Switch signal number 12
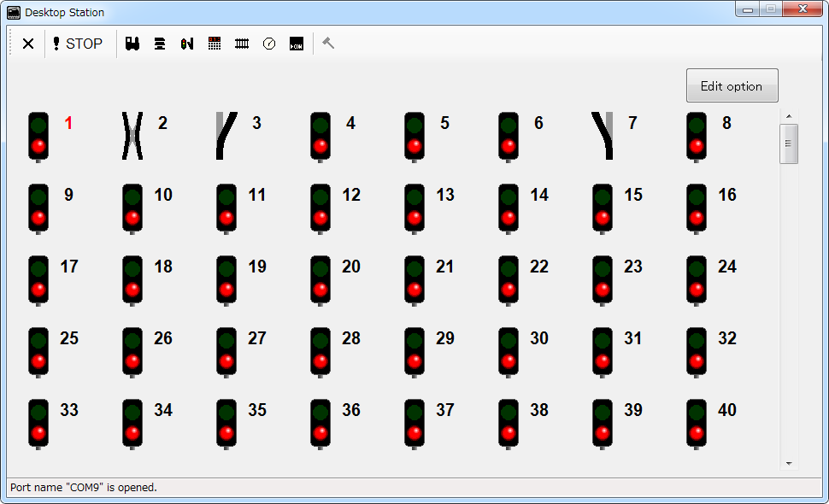 point(320,208)
